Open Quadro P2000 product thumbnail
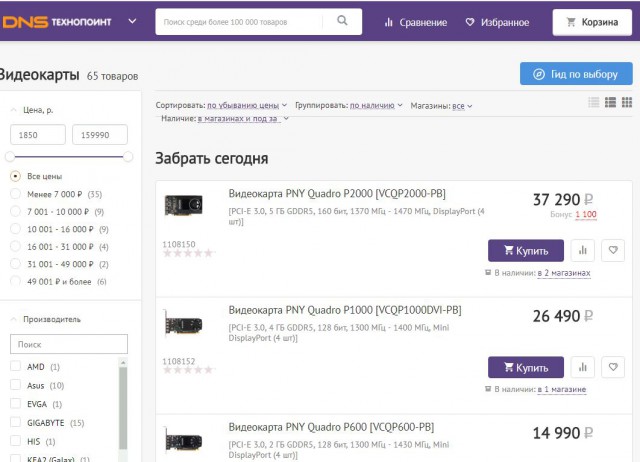Screen dimensions: 640x462 click(183, 205)
